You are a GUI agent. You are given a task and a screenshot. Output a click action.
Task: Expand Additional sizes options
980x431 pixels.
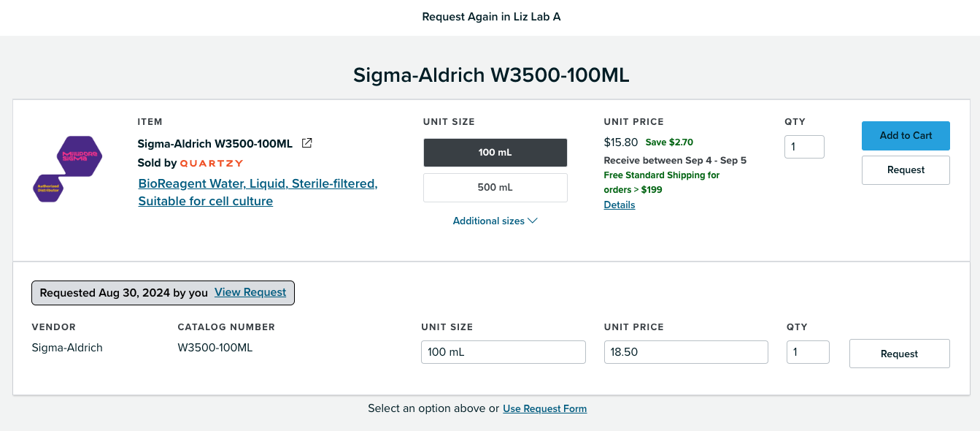click(495, 221)
